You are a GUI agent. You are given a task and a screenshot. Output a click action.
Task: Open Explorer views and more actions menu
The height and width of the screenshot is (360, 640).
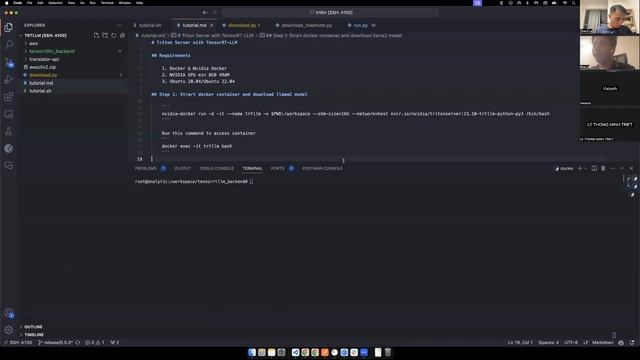coord(119,25)
